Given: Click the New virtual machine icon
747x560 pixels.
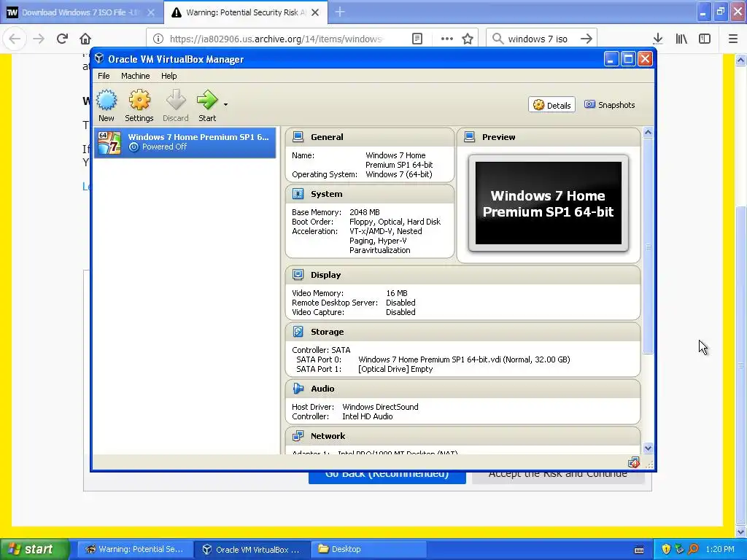Looking at the screenshot, I should coord(107,100).
